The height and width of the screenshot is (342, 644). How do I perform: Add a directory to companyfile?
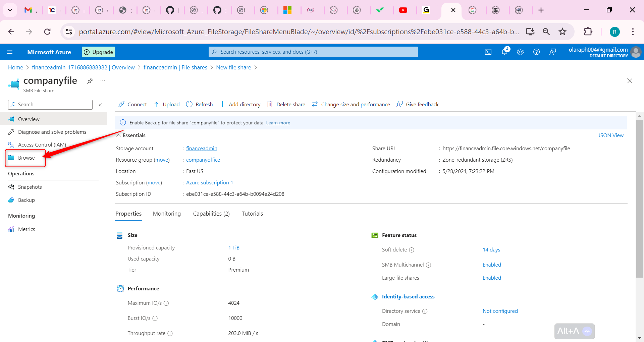240,104
